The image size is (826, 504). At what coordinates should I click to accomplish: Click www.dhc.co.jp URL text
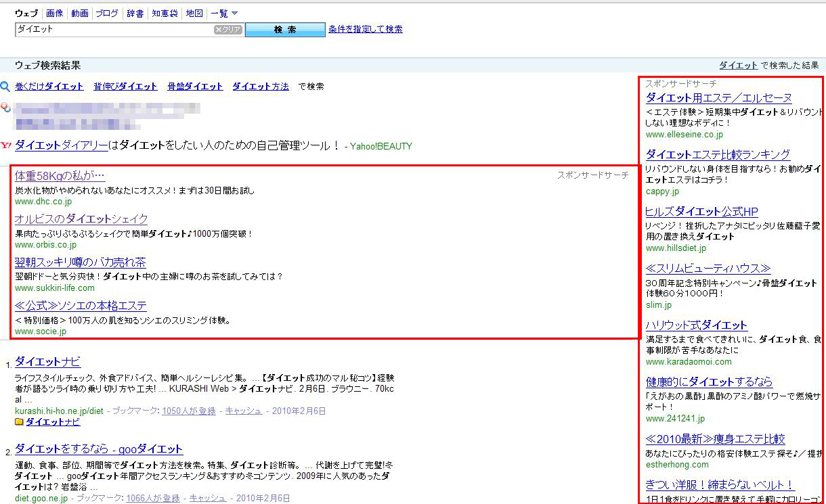[43, 202]
